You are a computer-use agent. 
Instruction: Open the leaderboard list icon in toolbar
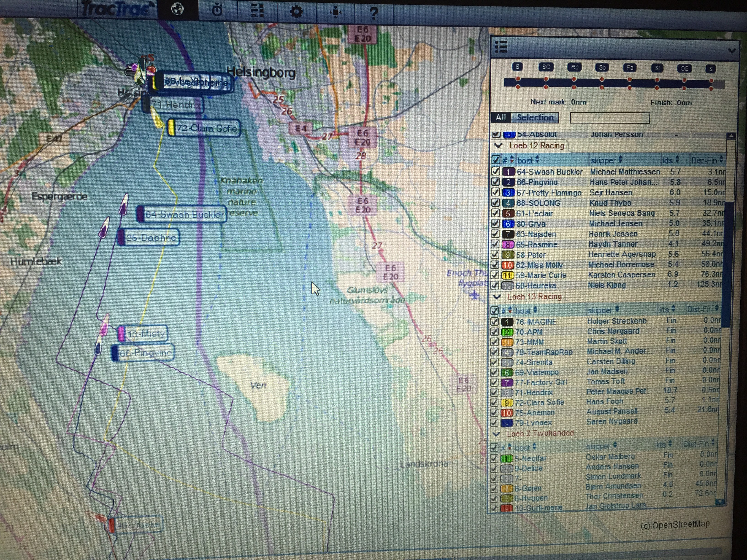[257, 11]
